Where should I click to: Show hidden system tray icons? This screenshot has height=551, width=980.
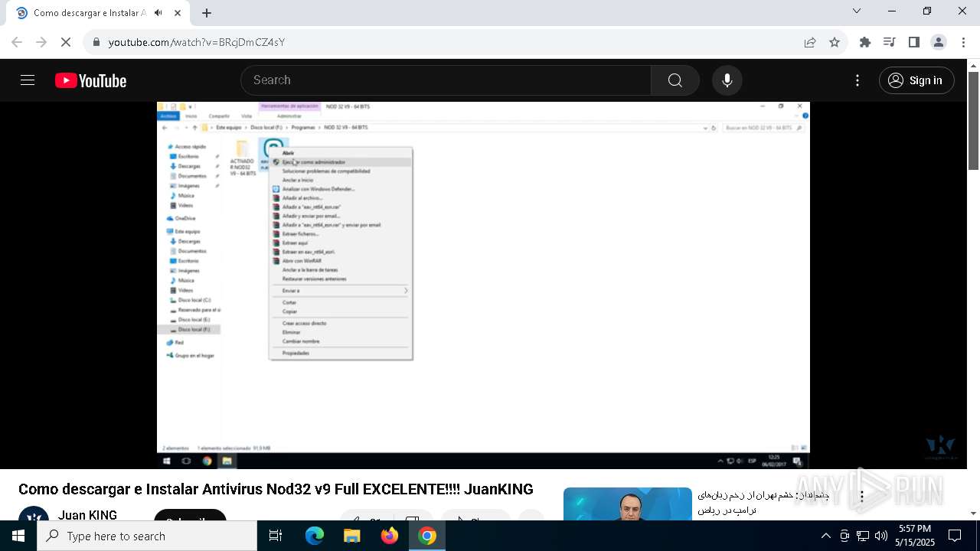tap(825, 536)
